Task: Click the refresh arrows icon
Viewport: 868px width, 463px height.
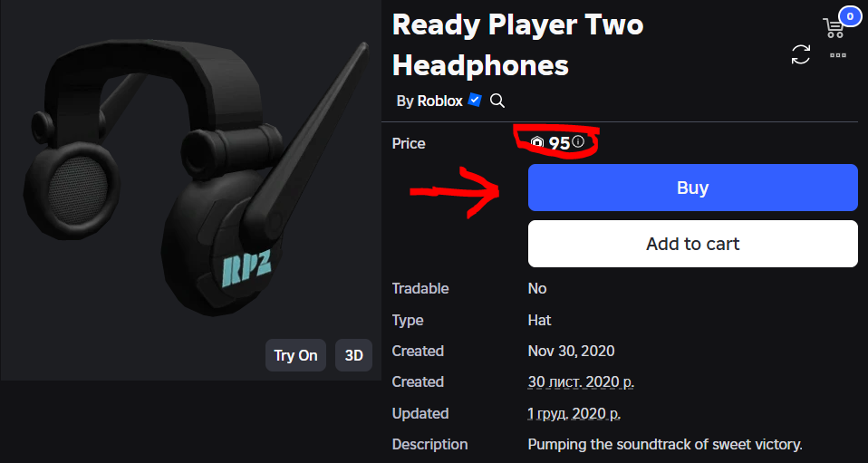Action: coord(801,54)
